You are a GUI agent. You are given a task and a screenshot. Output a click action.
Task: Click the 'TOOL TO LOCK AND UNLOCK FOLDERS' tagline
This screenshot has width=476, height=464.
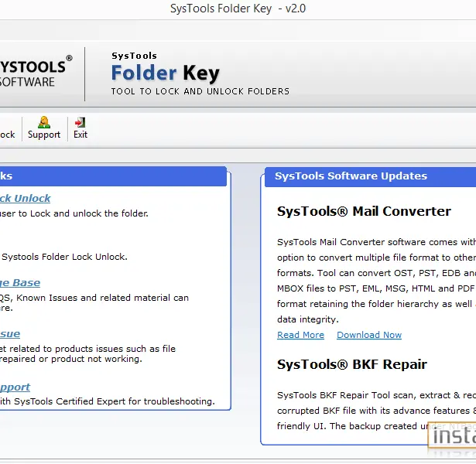coord(200,91)
